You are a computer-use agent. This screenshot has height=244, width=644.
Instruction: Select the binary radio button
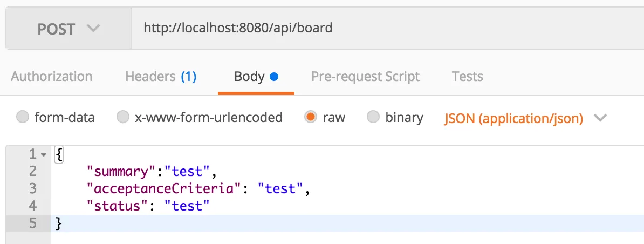pos(373,117)
